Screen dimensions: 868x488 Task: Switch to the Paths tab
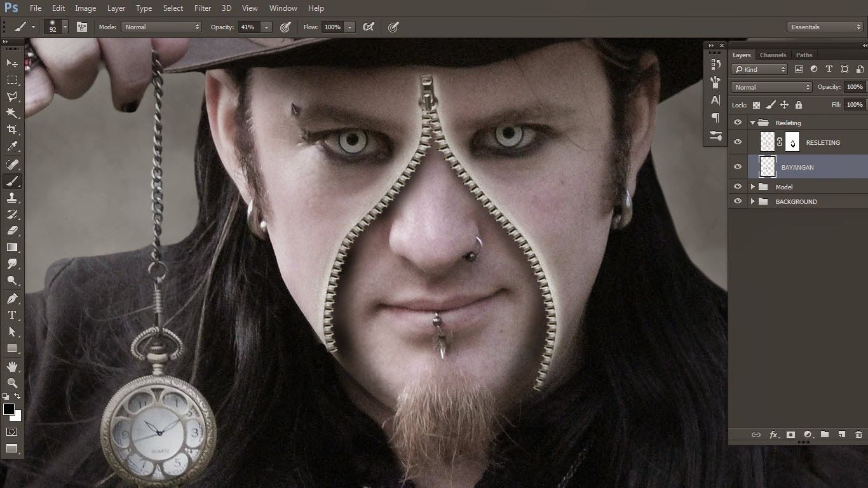point(804,55)
